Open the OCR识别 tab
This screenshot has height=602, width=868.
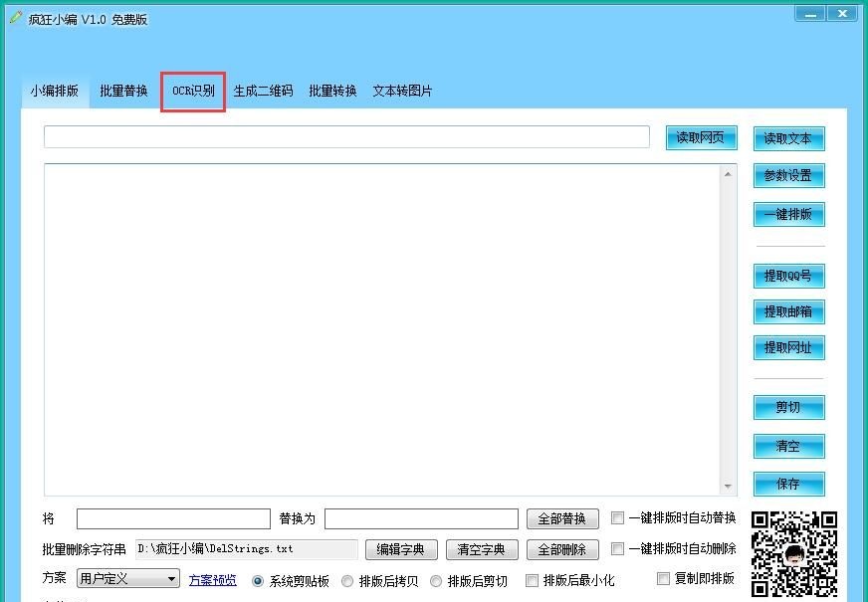(193, 91)
